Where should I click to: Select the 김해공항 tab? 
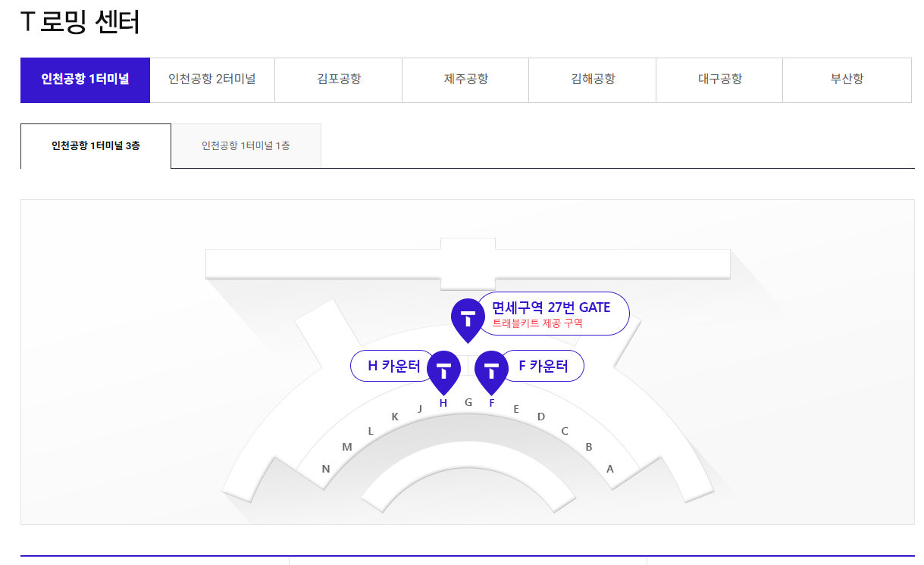593,80
